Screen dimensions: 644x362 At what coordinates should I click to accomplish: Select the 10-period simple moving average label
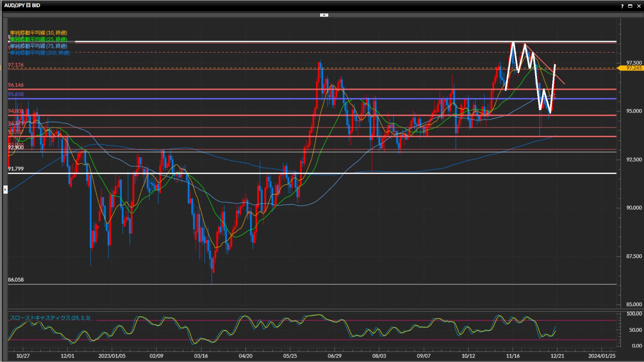click(39, 33)
